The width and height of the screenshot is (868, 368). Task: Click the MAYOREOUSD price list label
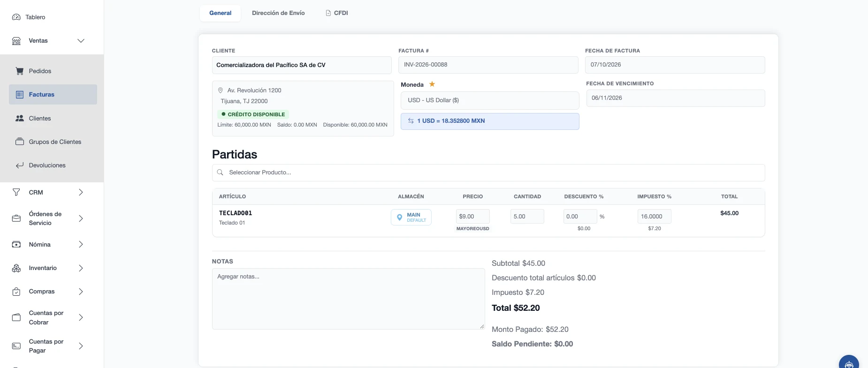[472, 229]
